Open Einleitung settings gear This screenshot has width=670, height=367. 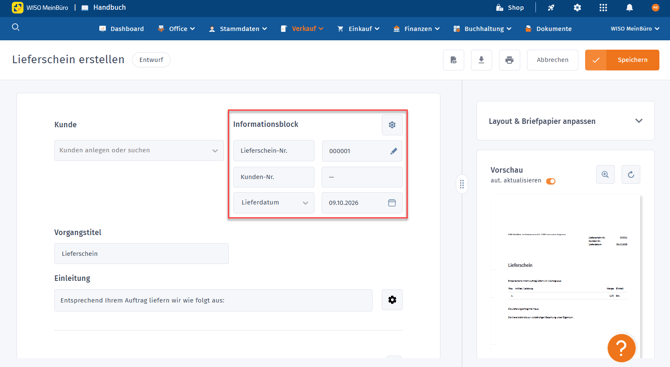tap(392, 300)
